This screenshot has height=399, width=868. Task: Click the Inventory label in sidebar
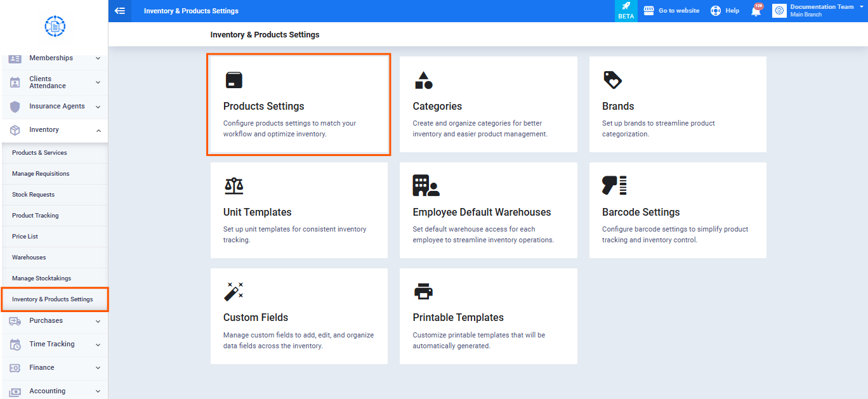(x=44, y=130)
